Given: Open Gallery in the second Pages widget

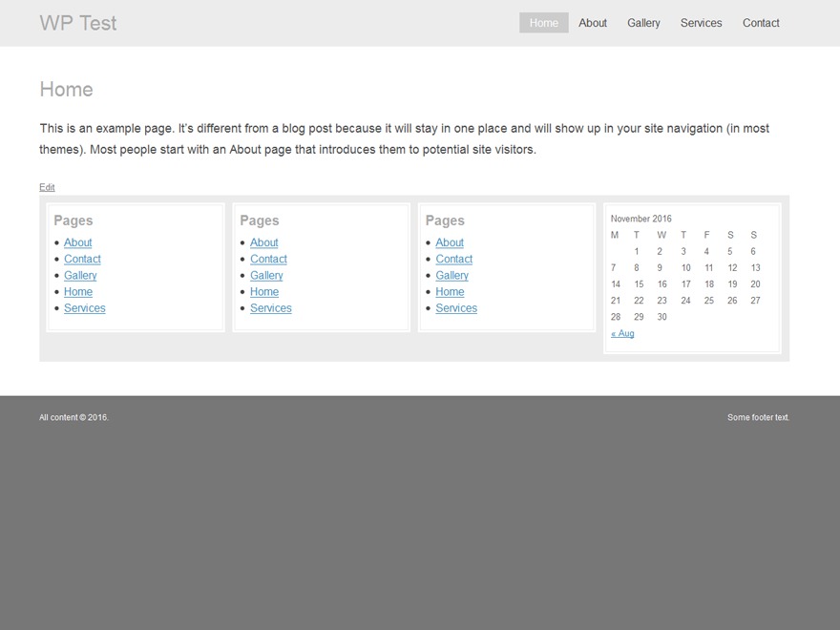Looking at the screenshot, I should 266,275.
